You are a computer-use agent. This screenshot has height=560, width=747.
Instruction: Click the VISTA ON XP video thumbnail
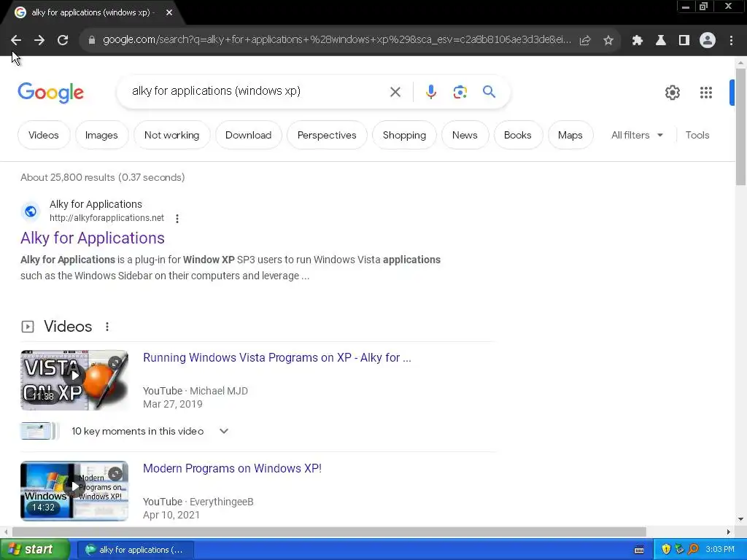(x=74, y=380)
